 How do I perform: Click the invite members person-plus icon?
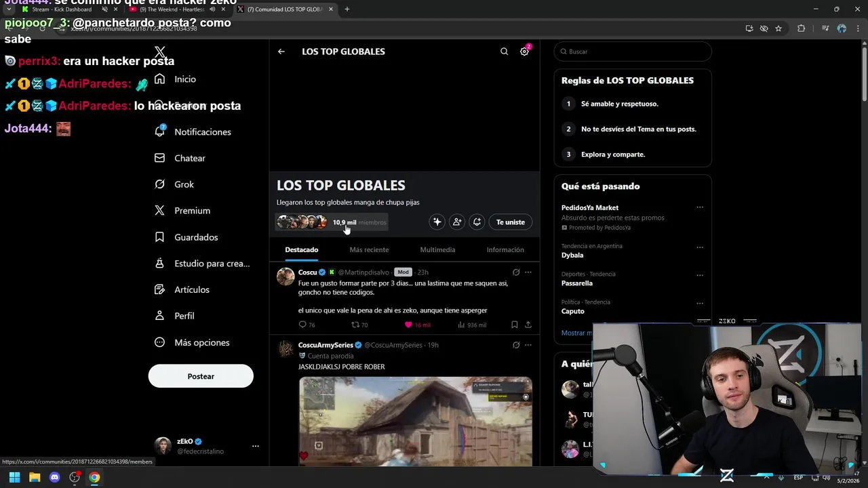click(x=457, y=222)
